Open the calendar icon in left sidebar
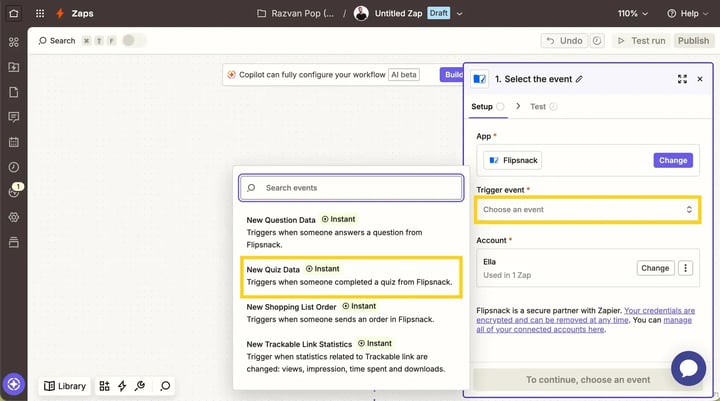Viewport: 720px width, 401px height. (14, 142)
